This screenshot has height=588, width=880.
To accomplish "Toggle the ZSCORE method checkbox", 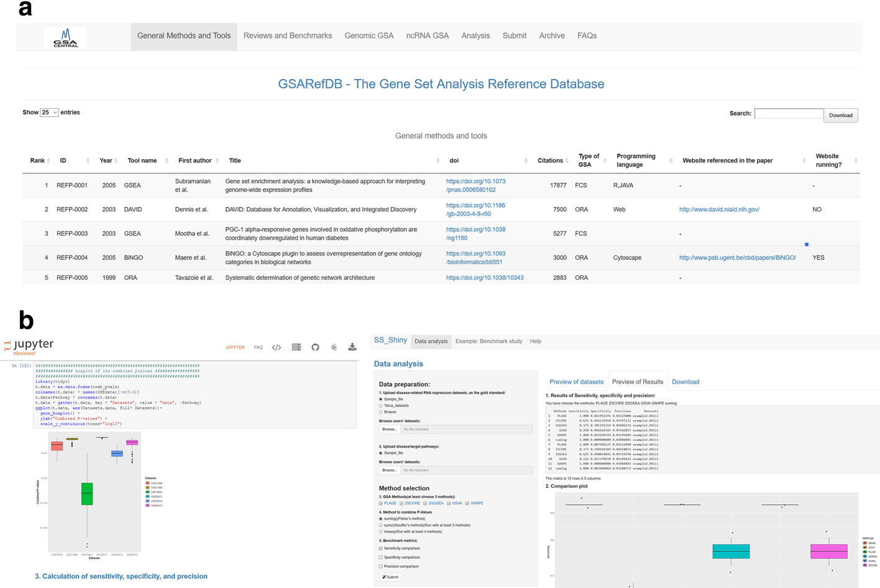I will click(x=401, y=503).
